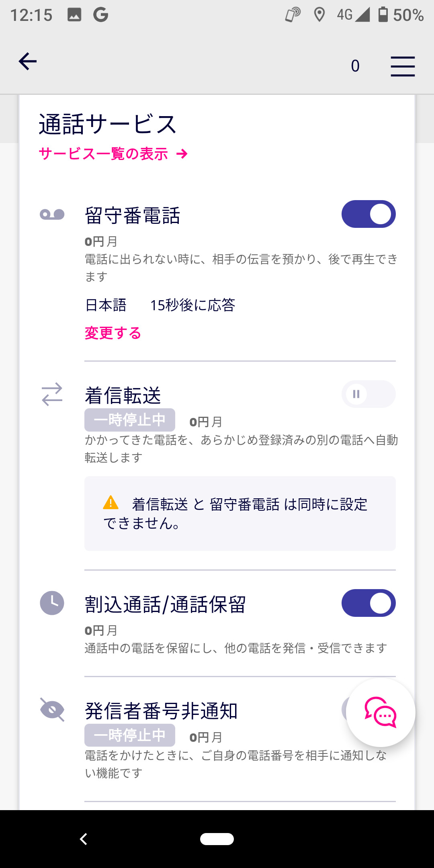
Task: Tap the clock icon for call waiting
Action: [x=52, y=603]
